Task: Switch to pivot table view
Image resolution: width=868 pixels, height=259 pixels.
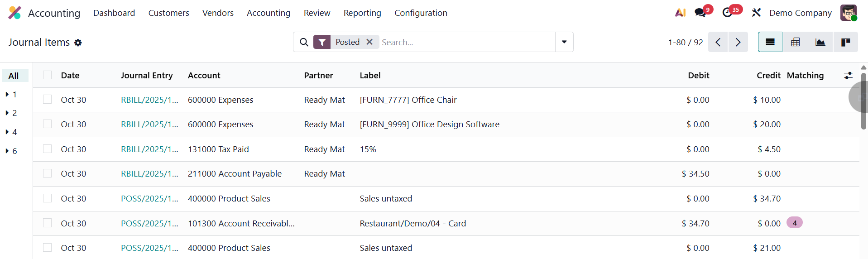Action: [795, 42]
